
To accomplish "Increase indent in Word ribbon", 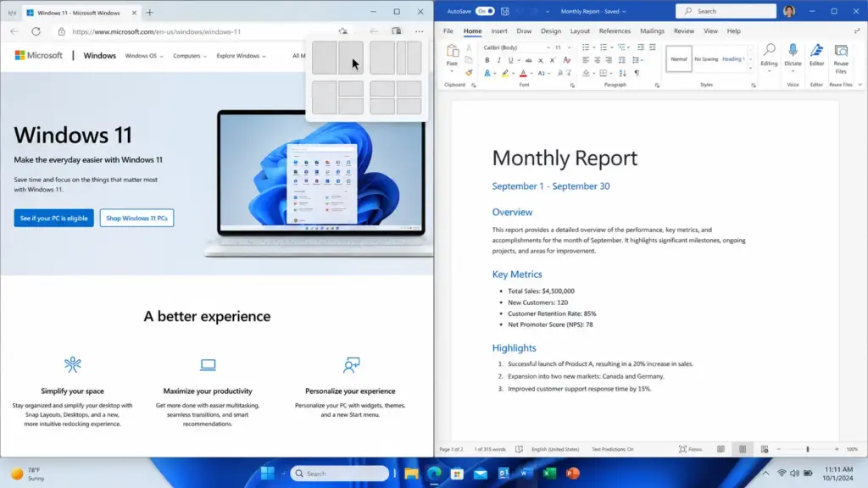I will (x=652, y=47).
